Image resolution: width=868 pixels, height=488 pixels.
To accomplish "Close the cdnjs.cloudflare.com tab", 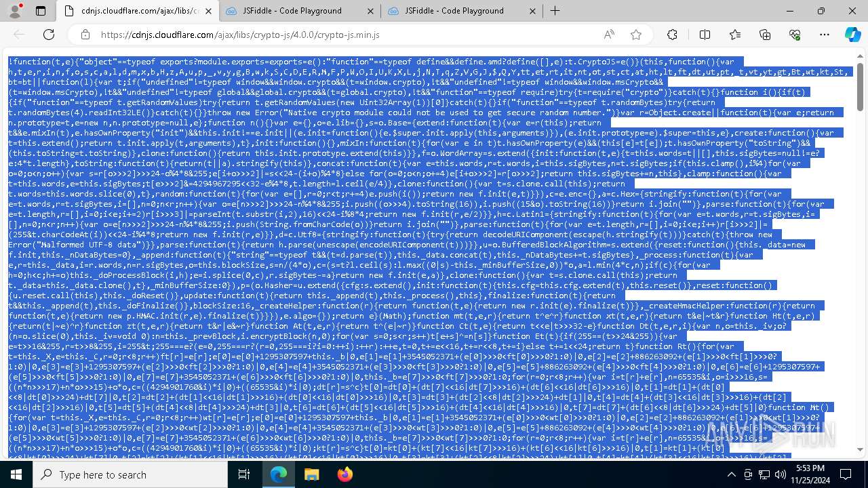I will 208,11.
